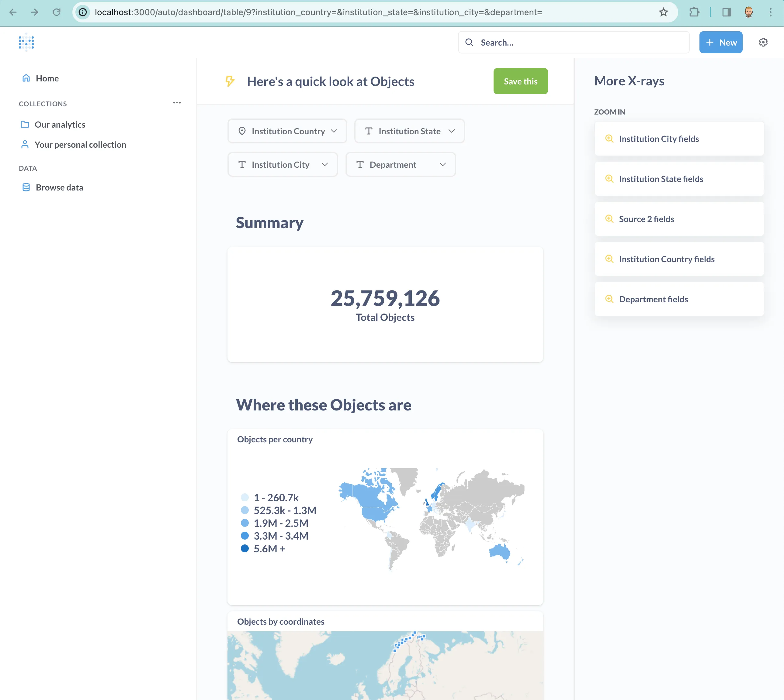784x700 pixels.
Task: Open Browse data in sidebar
Action: coord(59,187)
